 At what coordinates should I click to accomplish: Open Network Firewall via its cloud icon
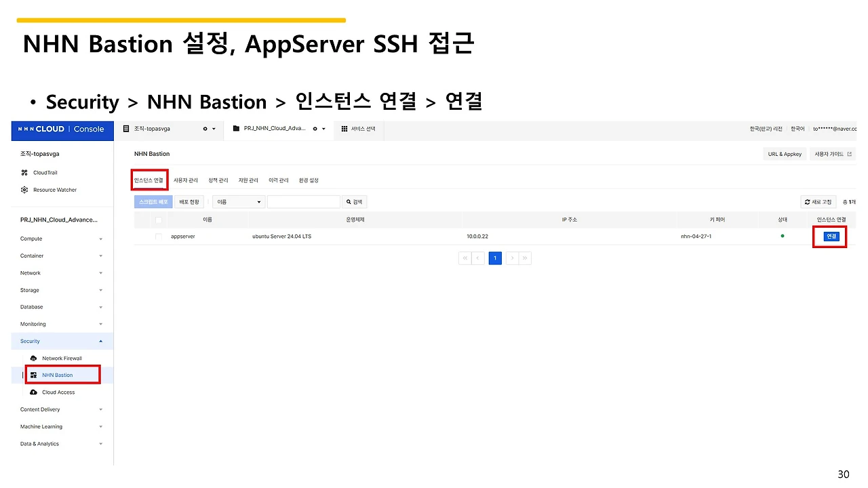(34, 358)
